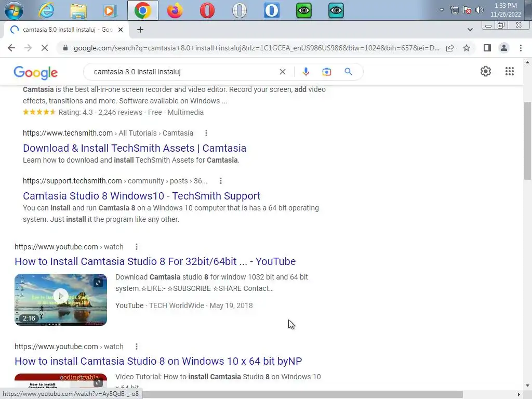Clear the search query with the X
Image resolution: width=532 pixels, height=399 pixels.
coord(282,72)
